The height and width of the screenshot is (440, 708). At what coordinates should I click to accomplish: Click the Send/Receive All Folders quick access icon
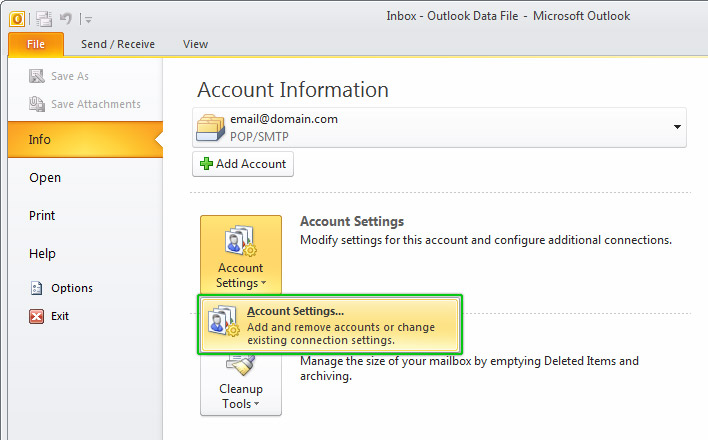pos(44,19)
